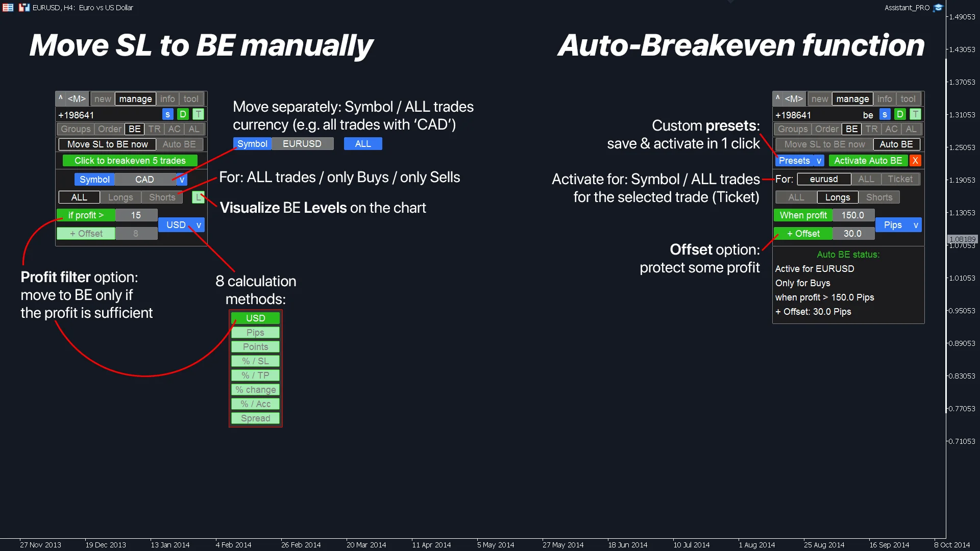
Task: Click the light green T icon beside +198641 be
Action: 916,115
